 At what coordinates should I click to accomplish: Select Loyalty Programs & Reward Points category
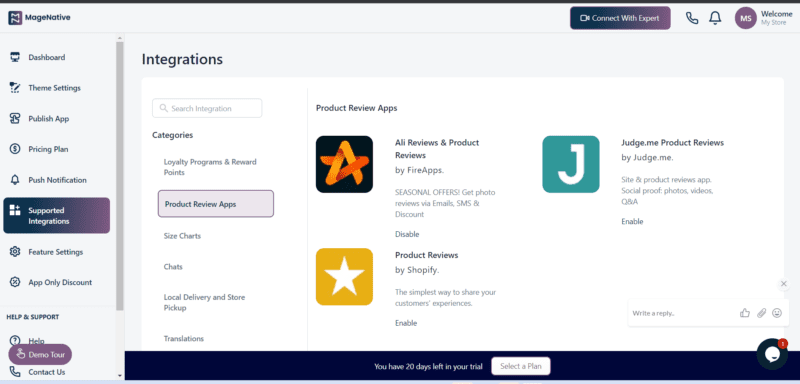click(210, 167)
